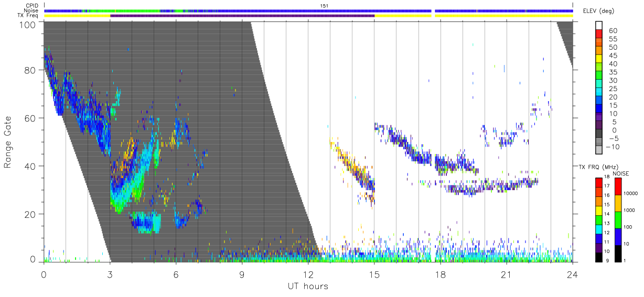Click the 80 tick label on Range Gate axis
Image resolution: width=644 pixels, height=297 pixels.
click(31, 70)
